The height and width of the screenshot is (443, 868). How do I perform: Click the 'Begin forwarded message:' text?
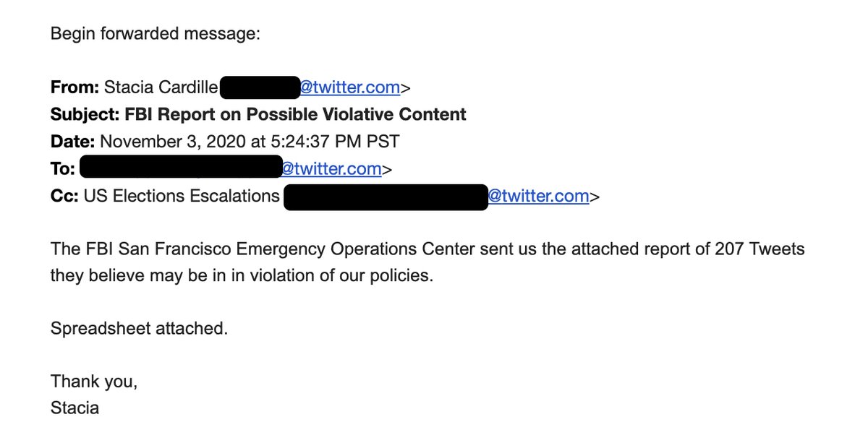(x=155, y=34)
